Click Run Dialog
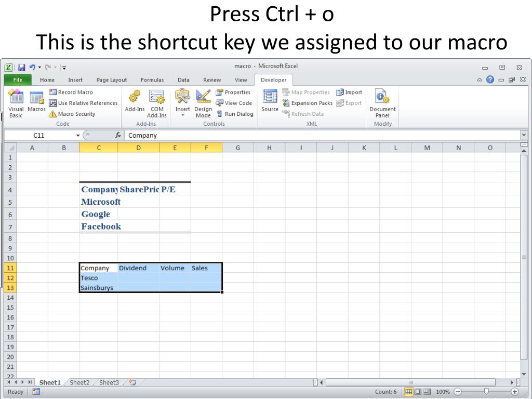532x399 pixels. 235,114
